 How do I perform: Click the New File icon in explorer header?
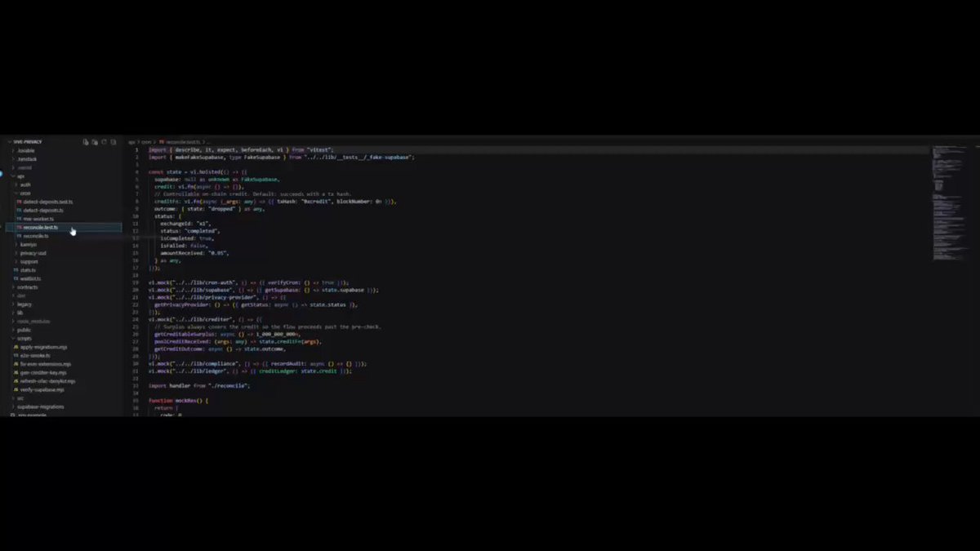86,142
